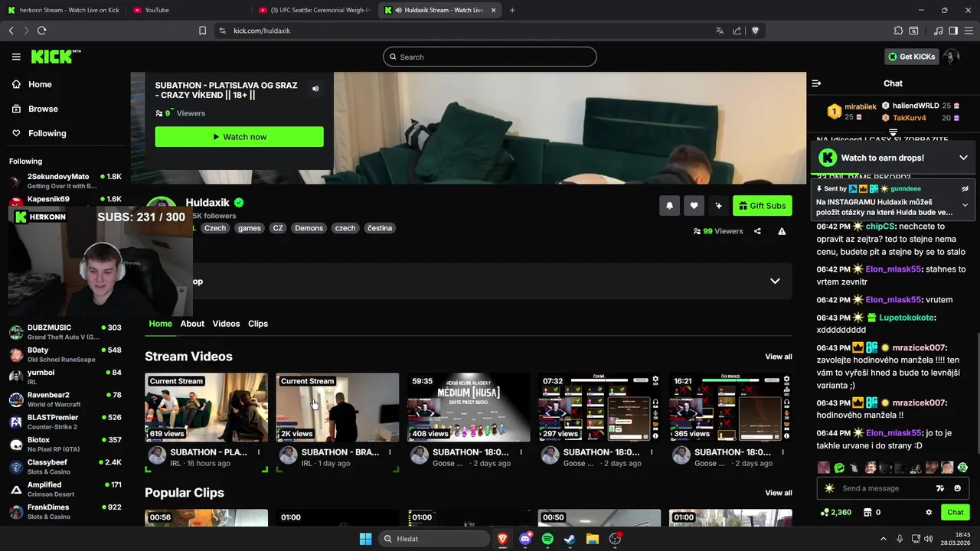Viewport: 980px width, 551px height.
Task: Open Following in the left sidebar
Action: (47, 133)
